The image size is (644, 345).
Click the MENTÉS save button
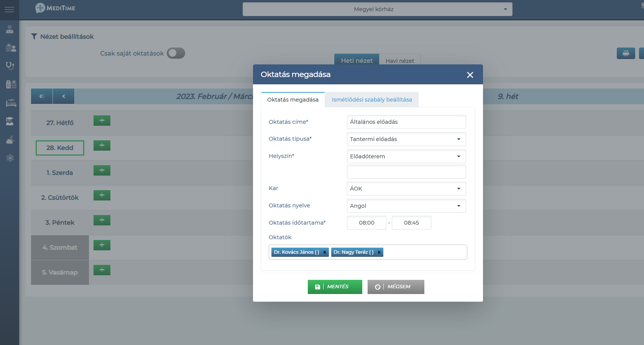(x=335, y=287)
